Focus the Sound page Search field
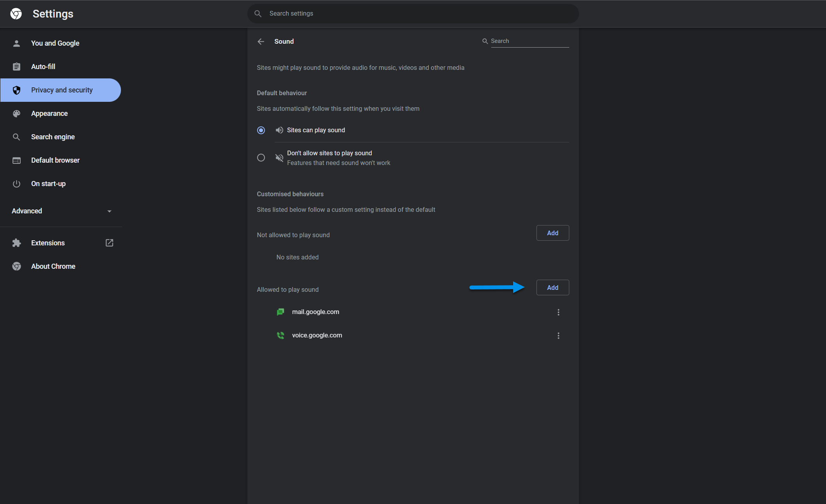 click(x=530, y=41)
